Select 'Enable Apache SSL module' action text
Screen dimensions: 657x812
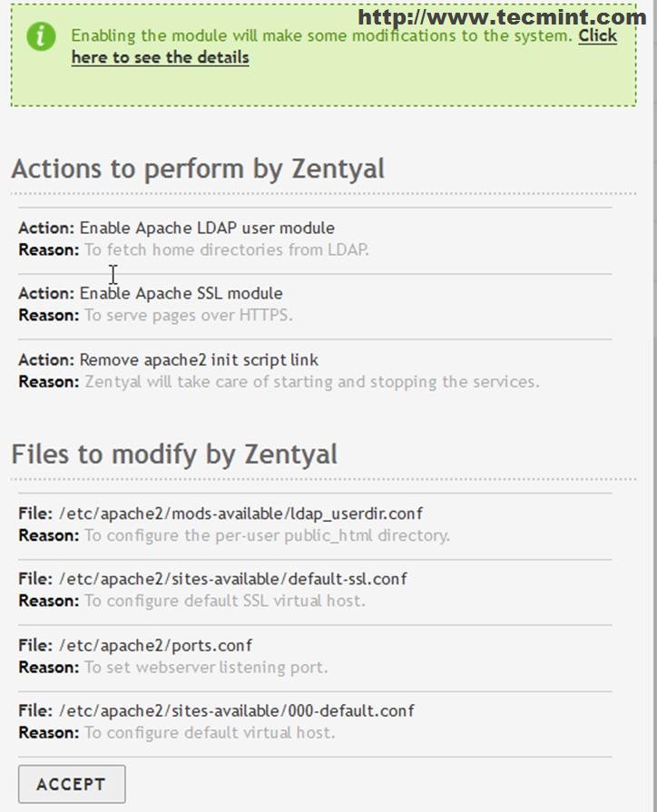click(x=181, y=293)
